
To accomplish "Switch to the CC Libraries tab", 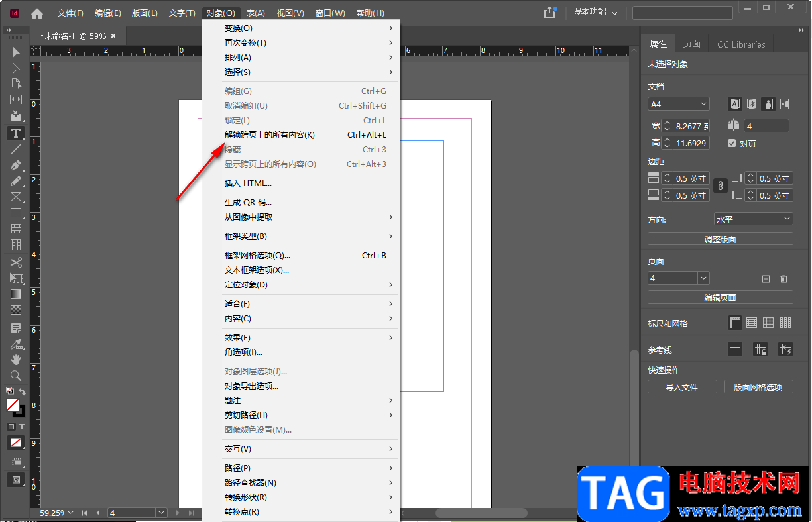I will click(741, 44).
